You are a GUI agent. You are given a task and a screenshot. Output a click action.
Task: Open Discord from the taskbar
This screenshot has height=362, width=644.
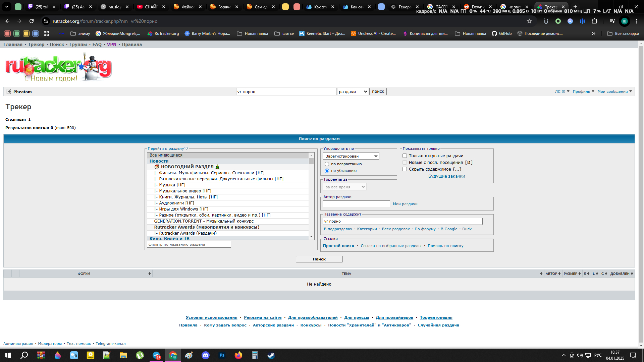(206, 355)
